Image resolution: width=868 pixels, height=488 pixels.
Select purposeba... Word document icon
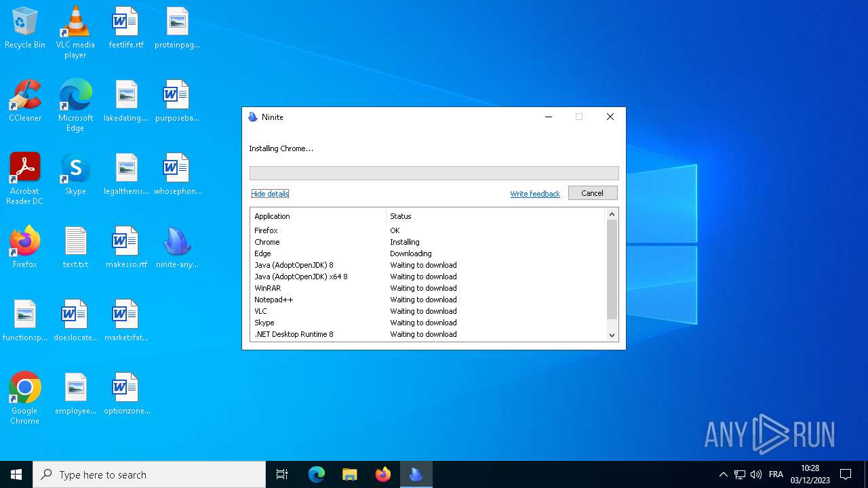tap(177, 102)
